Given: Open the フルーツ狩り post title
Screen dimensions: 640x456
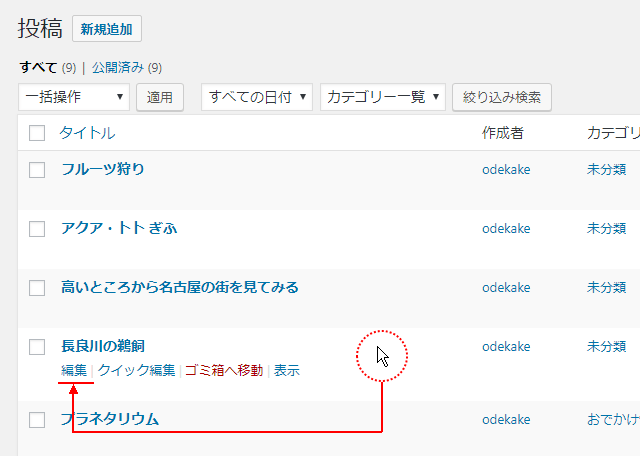Looking at the screenshot, I should (x=103, y=169).
